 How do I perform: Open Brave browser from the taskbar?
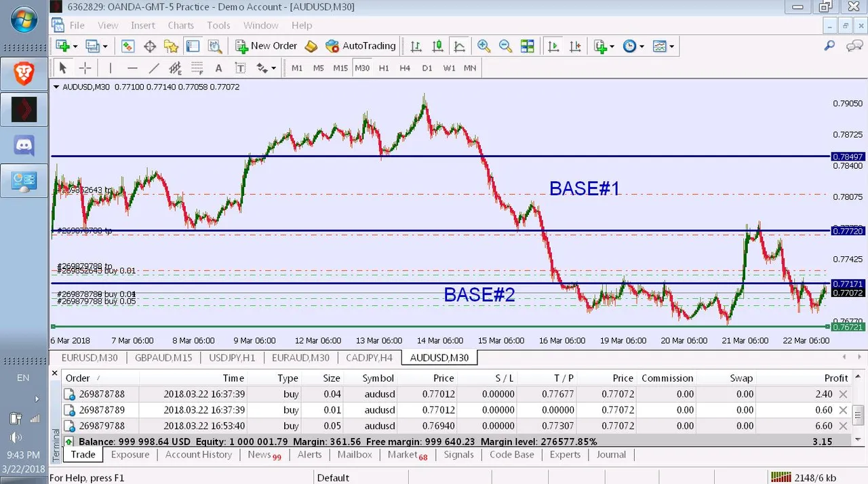[24, 73]
